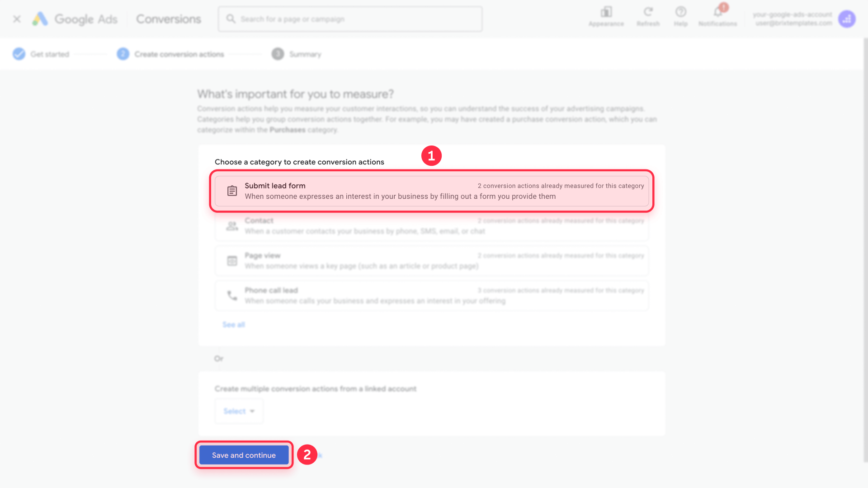The image size is (868, 488).
Task: Select the Submit lead form category
Action: [x=431, y=191]
